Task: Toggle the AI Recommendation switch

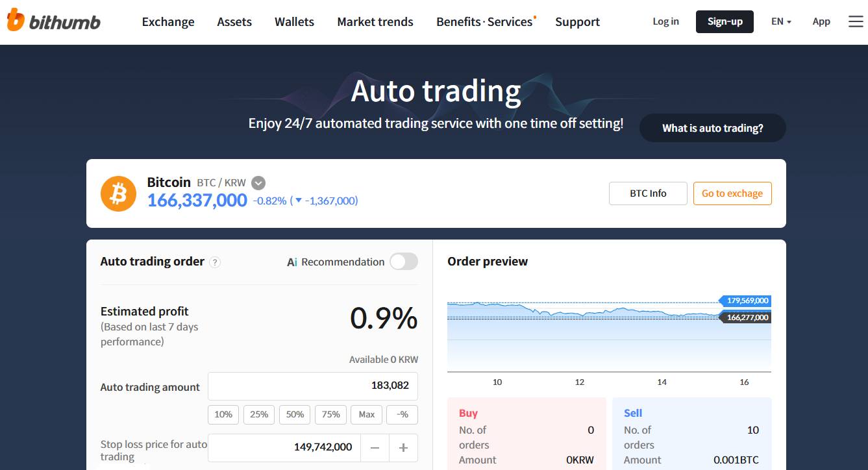Action: tap(403, 262)
